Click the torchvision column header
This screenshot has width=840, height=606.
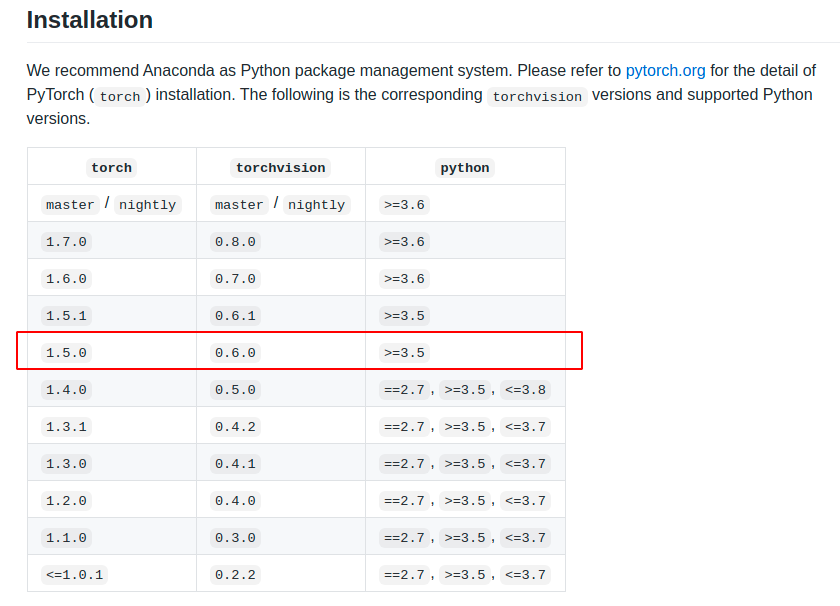(281, 168)
